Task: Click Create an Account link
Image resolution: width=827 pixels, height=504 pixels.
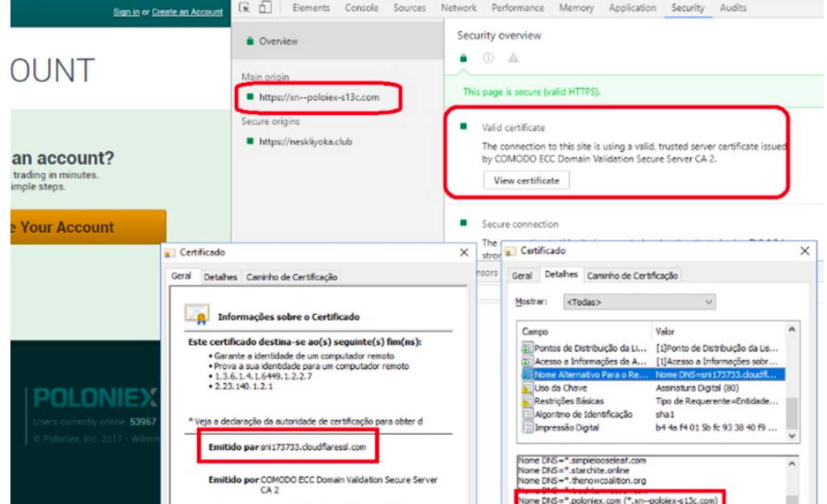Action: (187, 11)
